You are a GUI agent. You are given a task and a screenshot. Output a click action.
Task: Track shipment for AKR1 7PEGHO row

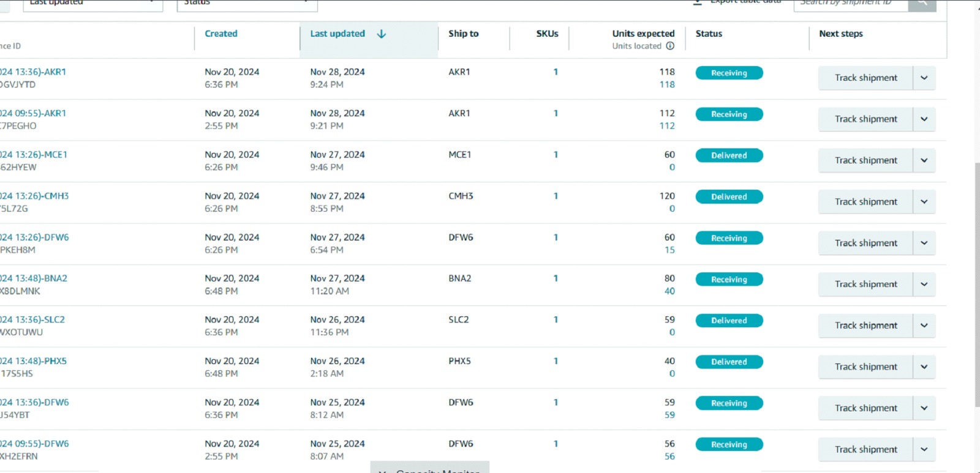click(865, 119)
